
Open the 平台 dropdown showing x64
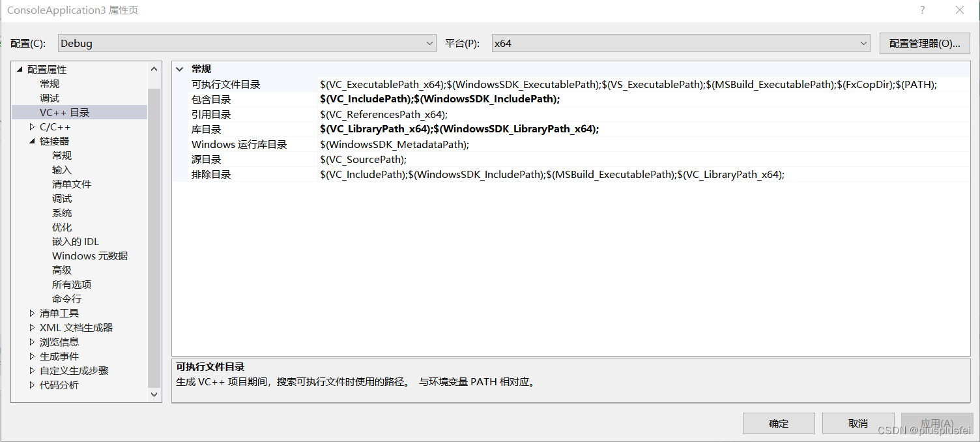863,43
